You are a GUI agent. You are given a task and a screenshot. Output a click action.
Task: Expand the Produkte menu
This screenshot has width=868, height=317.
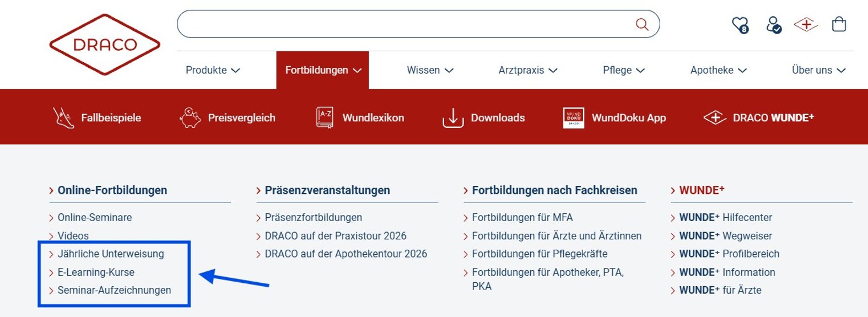[x=213, y=70]
